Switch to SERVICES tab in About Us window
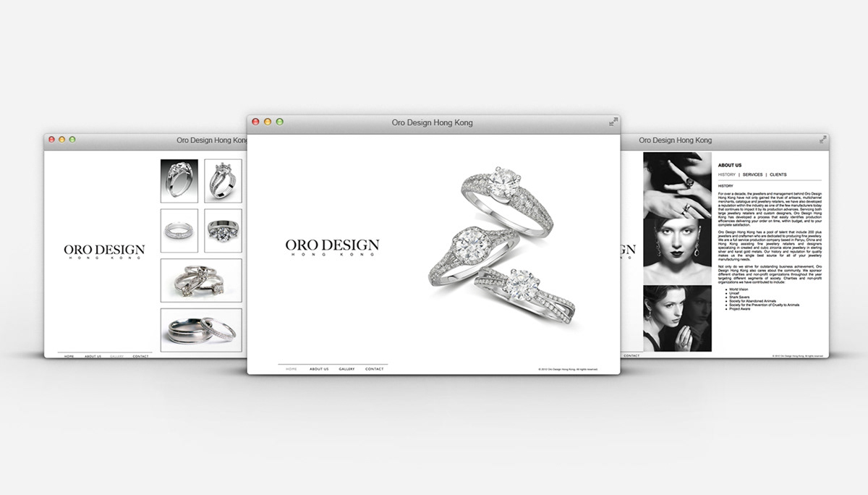This screenshot has height=495, width=868. point(753,174)
